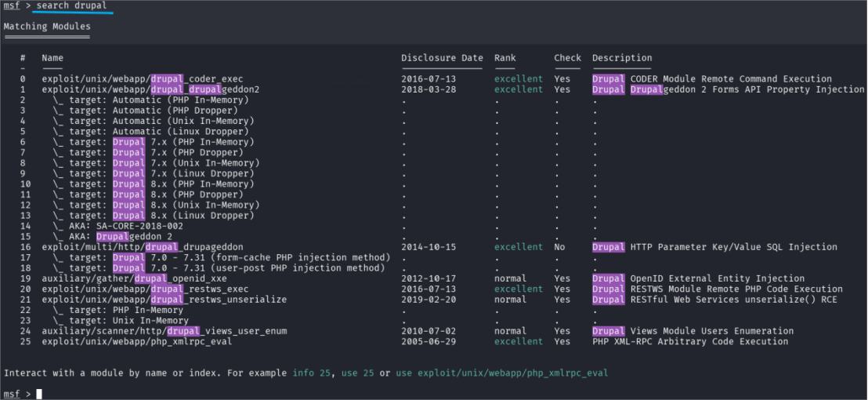
Task: Click 'RESTWS Module Remote PHP Code Execution' description
Action: [x=737, y=289]
